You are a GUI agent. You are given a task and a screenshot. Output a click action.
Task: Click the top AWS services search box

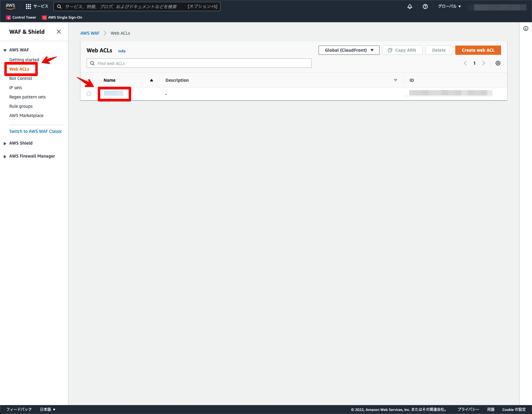[x=137, y=7]
